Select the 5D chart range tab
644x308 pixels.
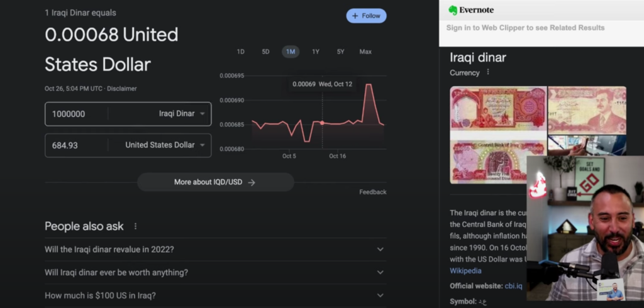[x=266, y=52]
